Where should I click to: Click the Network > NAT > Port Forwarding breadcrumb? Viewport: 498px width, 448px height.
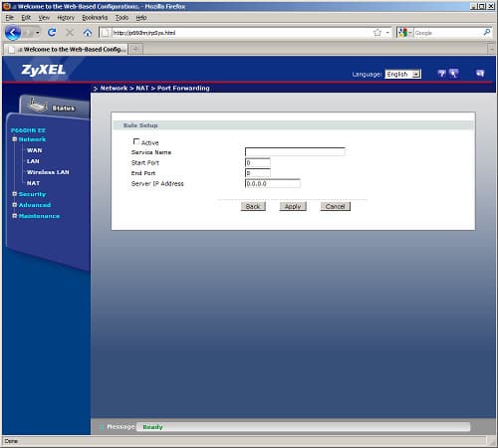tap(155, 89)
